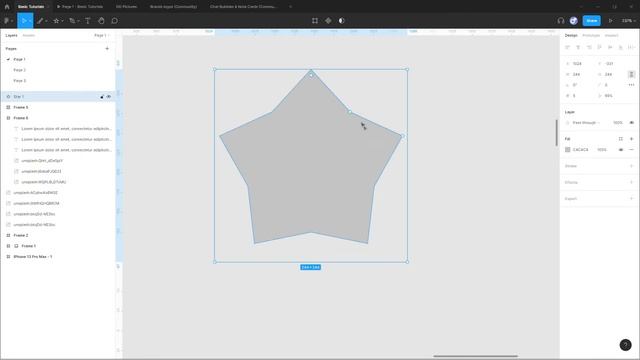Screen dimensions: 640x360
Task: Open fill styles icon
Action: [620, 139]
